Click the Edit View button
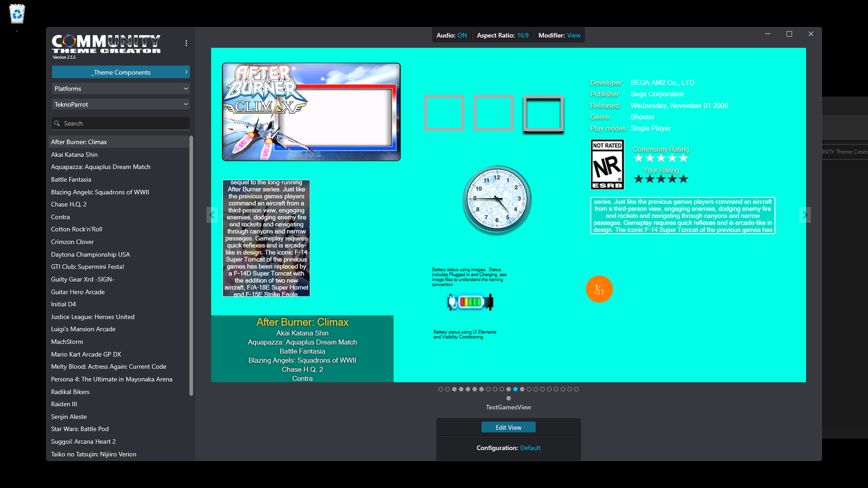The width and height of the screenshot is (868, 488). coord(509,427)
